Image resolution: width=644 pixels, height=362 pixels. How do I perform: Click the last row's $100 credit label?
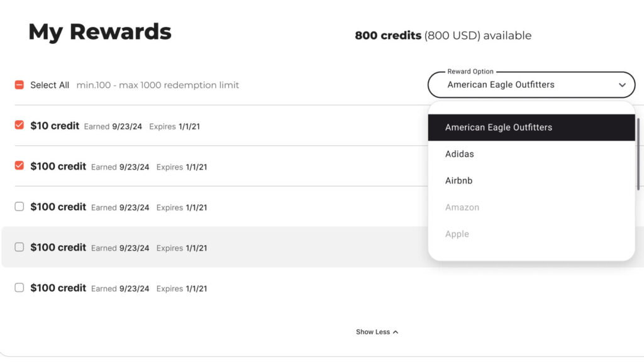tap(58, 288)
